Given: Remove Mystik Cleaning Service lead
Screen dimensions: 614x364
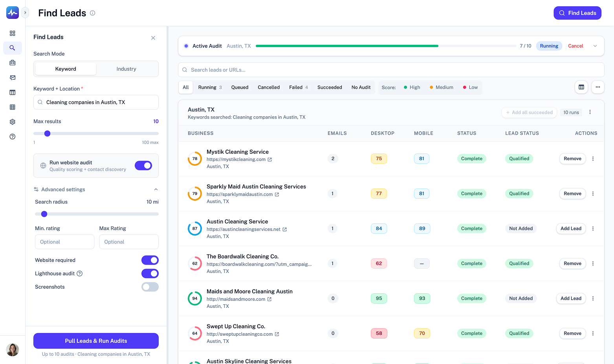Looking at the screenshot, I should click(572, 159).
